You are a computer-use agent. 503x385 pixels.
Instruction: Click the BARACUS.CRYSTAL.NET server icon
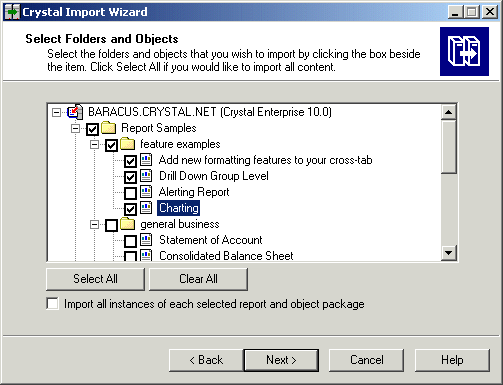75,112
